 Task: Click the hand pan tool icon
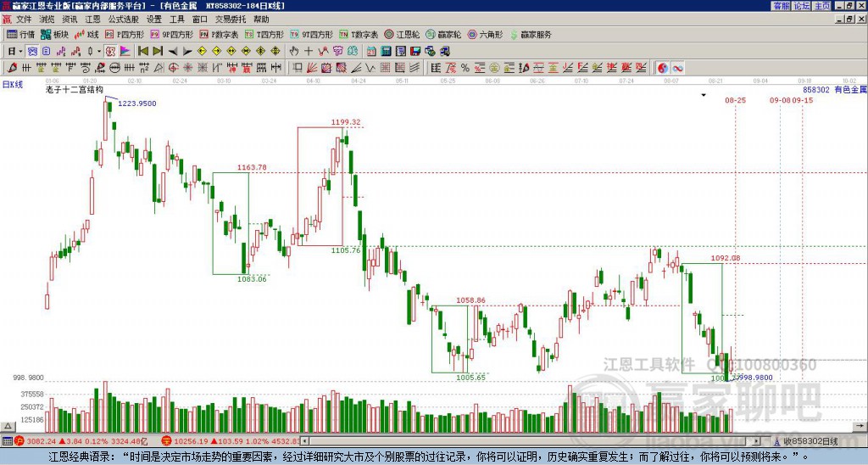pyautogui.click(x=294, y=52)
